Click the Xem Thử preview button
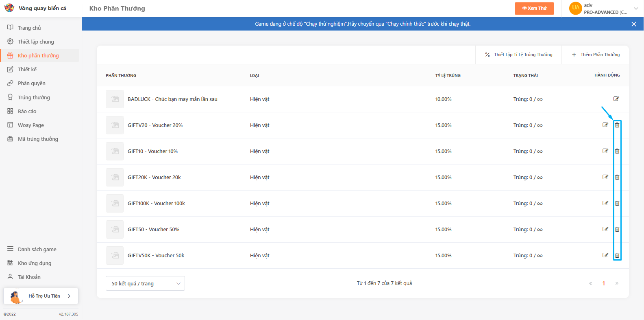The height and width of the screenshot is (320, 644). (534, 8)
